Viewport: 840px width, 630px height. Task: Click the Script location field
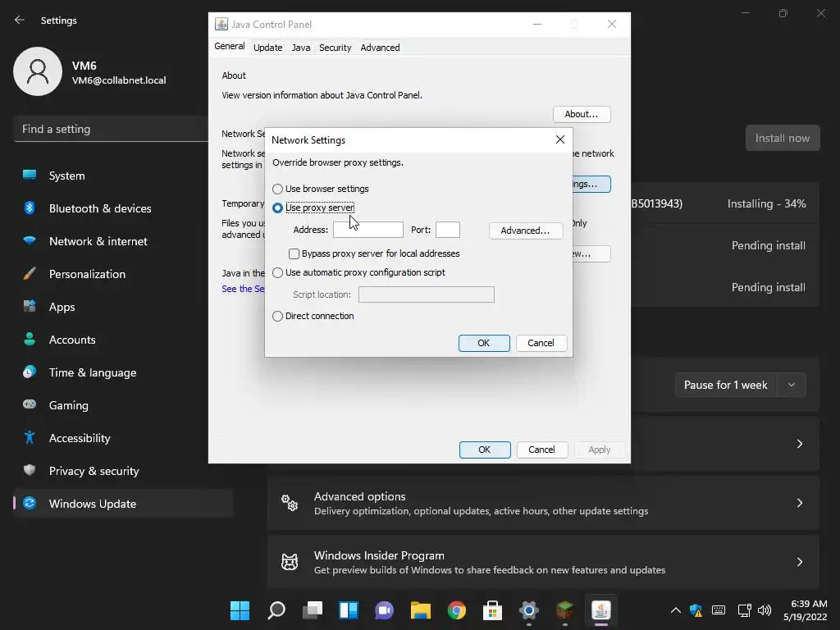[427, 294]
